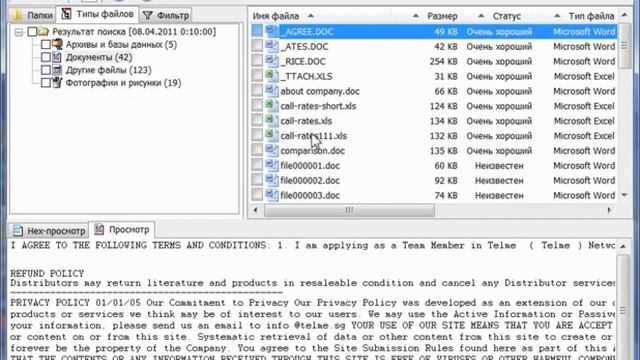Check the Результат поиска checkbox
The width and height of the screenshot is (640, 360).
pyautogui.click(x=32, y=32)
